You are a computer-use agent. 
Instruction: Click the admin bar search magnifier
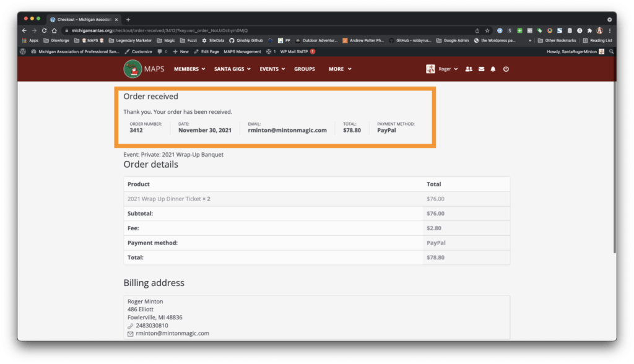pos(611,52)
